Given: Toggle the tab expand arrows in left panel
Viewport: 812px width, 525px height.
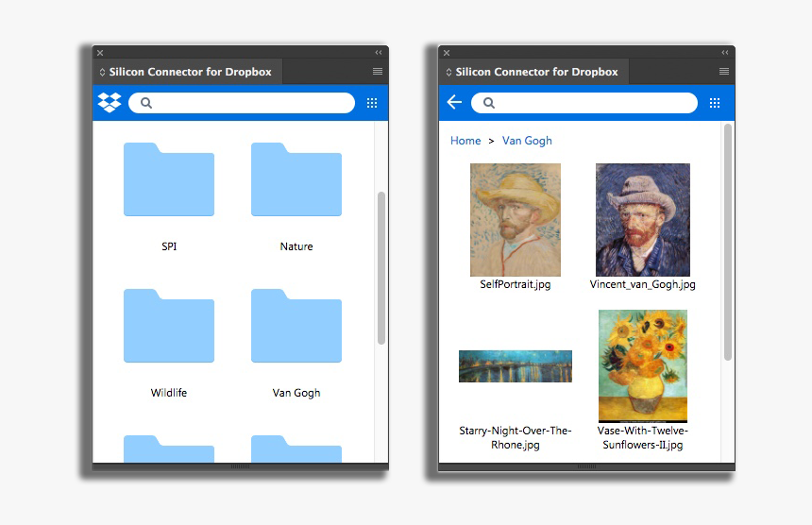Looking at the screenshot, I should pos(102,72).
